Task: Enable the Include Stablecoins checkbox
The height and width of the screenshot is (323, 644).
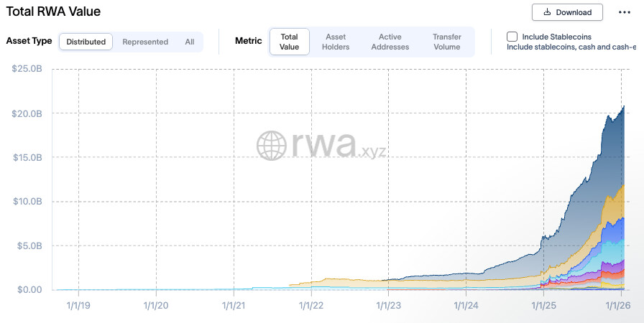Action: [512, 37]
